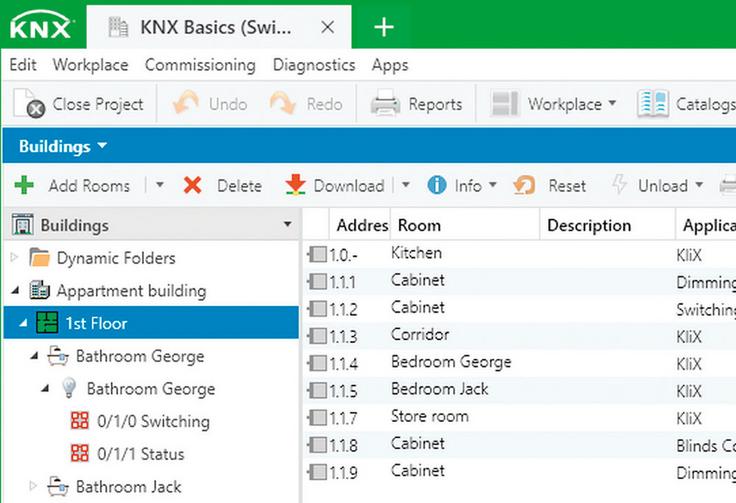The width and height of the screenshot is (736, 503).
Task: Click the green Add Rooms plus icon
Action: coord(25,185)
